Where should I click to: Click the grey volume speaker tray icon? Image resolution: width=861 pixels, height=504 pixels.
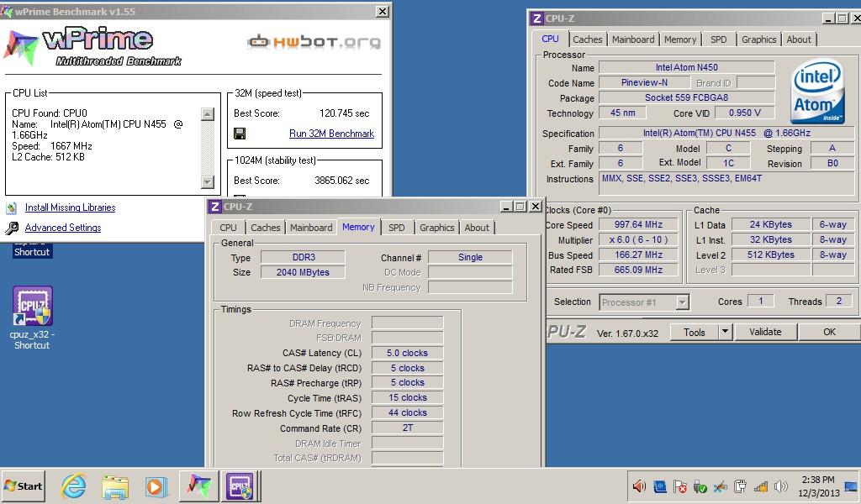[780, 486]
